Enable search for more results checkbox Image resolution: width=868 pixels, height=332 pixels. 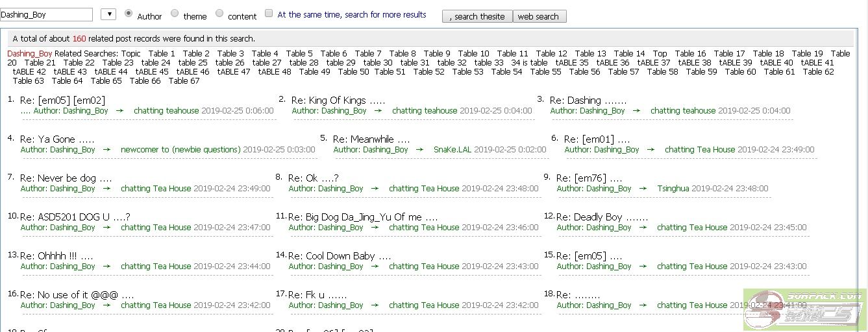[x=269, y=14]
